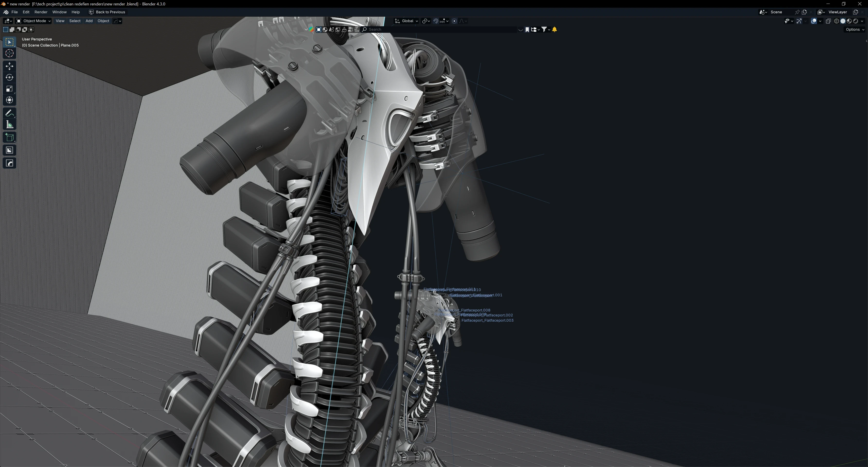Click the Back to Previous button

(x=107, y=12)
